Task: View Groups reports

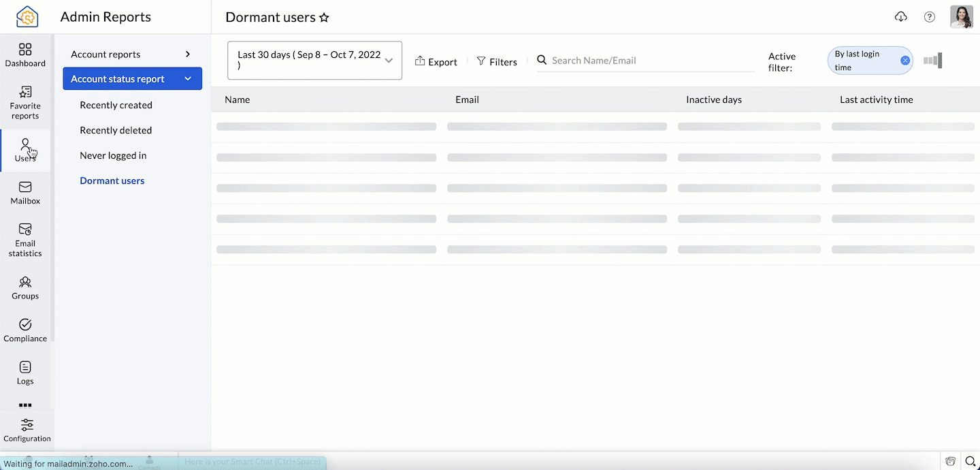Action: coord(25,287)
